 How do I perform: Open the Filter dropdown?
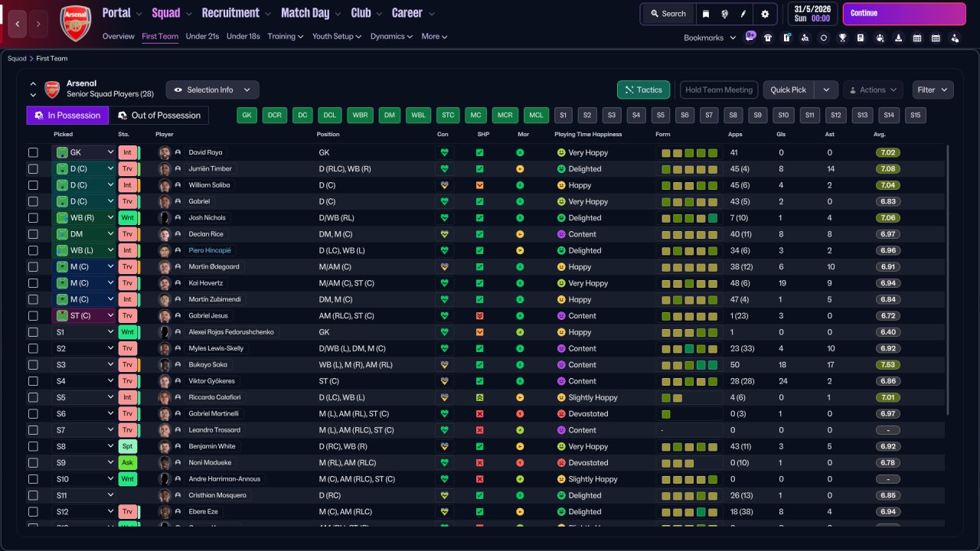pyautogui.click(x=933, y=90)
